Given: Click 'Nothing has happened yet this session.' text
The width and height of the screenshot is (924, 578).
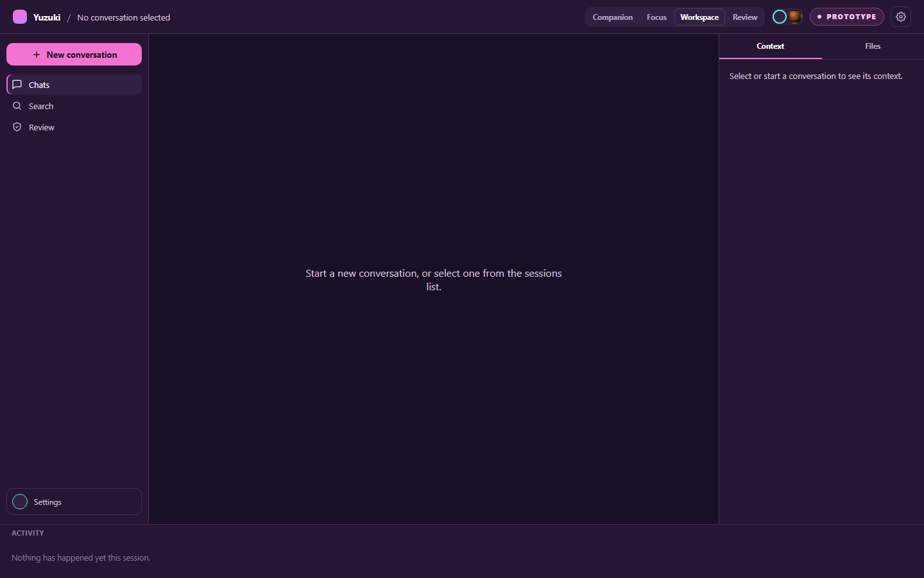Looking at the screenshot, I should tap(81, 557).
